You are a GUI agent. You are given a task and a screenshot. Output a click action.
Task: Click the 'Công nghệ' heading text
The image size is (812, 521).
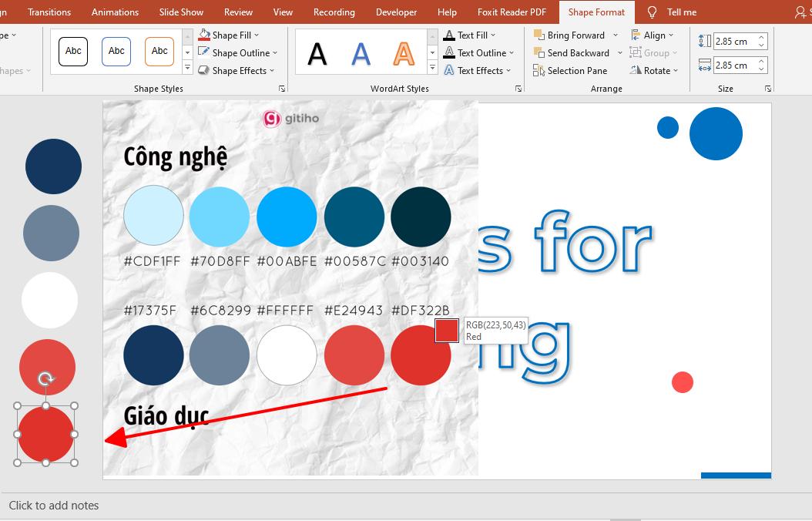(176, 157)
